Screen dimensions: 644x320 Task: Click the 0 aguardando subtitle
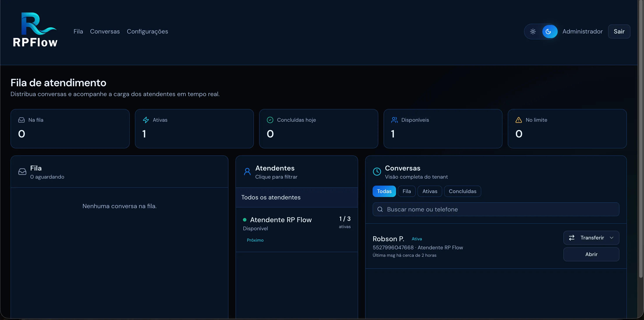[x=47, y=177]
